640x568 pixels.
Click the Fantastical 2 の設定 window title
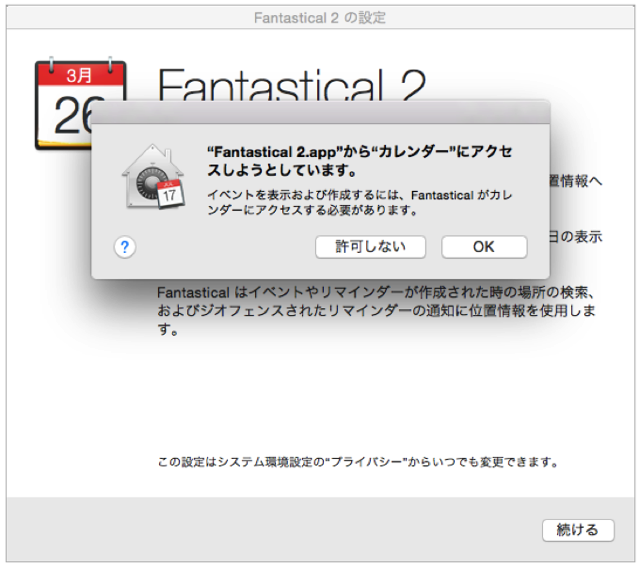coord(319,18)
